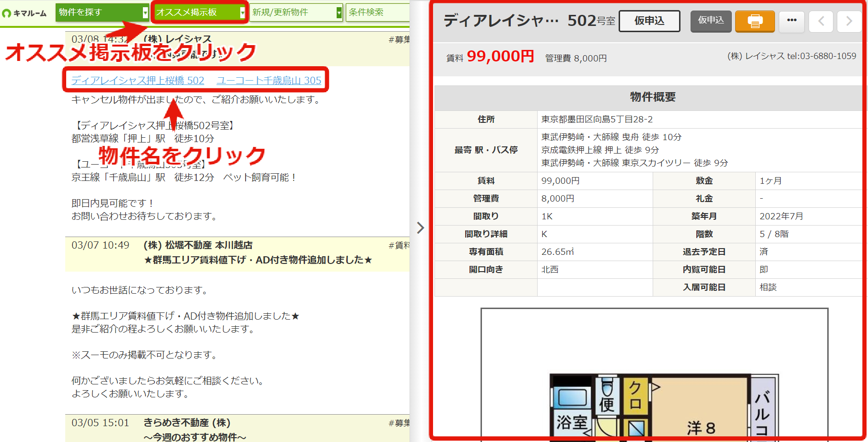Go to next property with right chevron
The image size is (868, 442).
pyautogui.click(x=849, y=21)
